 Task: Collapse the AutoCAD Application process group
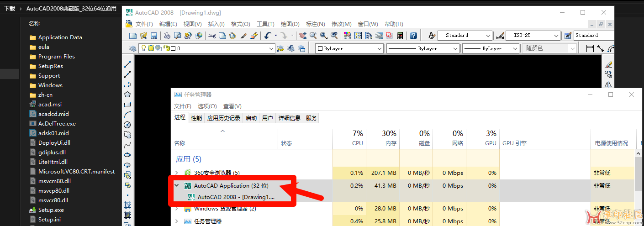coord(177,186)
